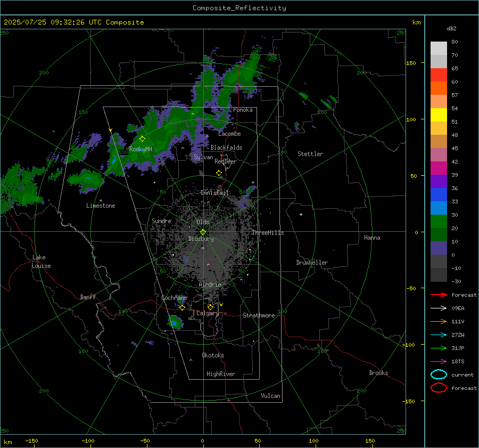Select the blue 36 dBZ color swatch
The width and height of the screenshot is (479, 448).
439,194
